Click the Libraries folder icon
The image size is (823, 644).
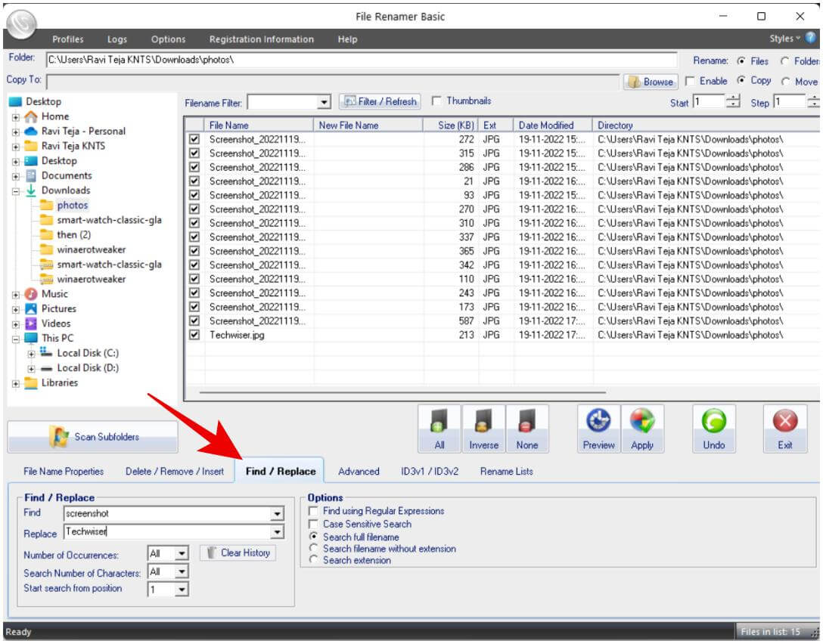click(x=31, y=382)
